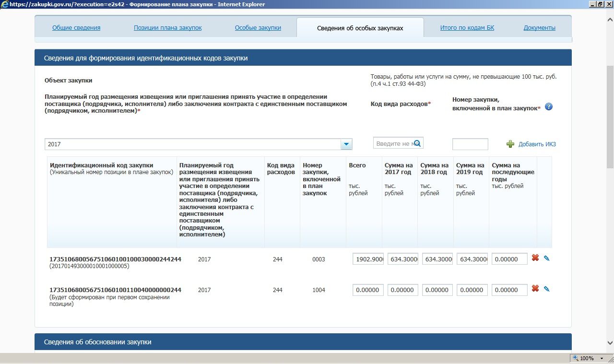Delete the row with purchase number 0003
This screenshot has height=364, width=614.
(535, 258)
